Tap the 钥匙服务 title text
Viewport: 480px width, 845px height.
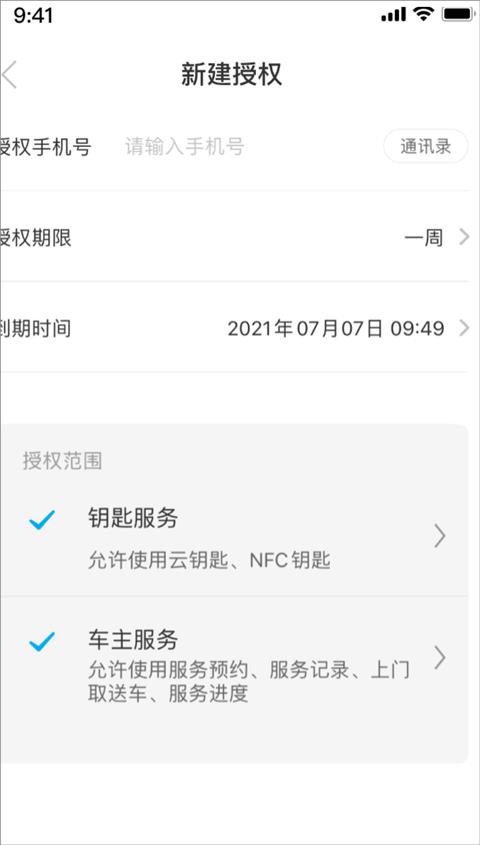pyautogui.click(x=133, y=519)
